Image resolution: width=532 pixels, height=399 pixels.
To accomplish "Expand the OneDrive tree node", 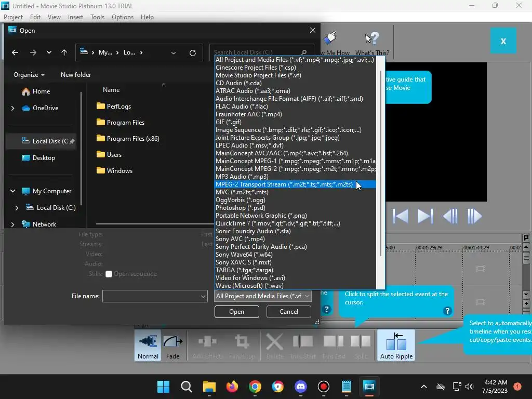I will click(x=13, y=108).
